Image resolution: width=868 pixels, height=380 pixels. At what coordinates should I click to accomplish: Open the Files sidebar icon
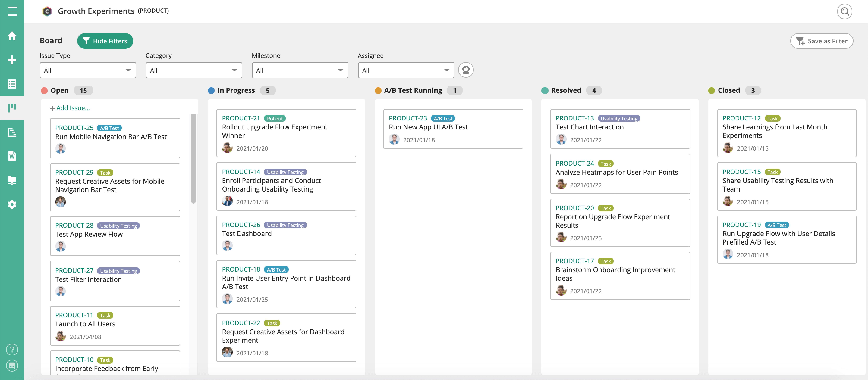[x=12, y=180]
